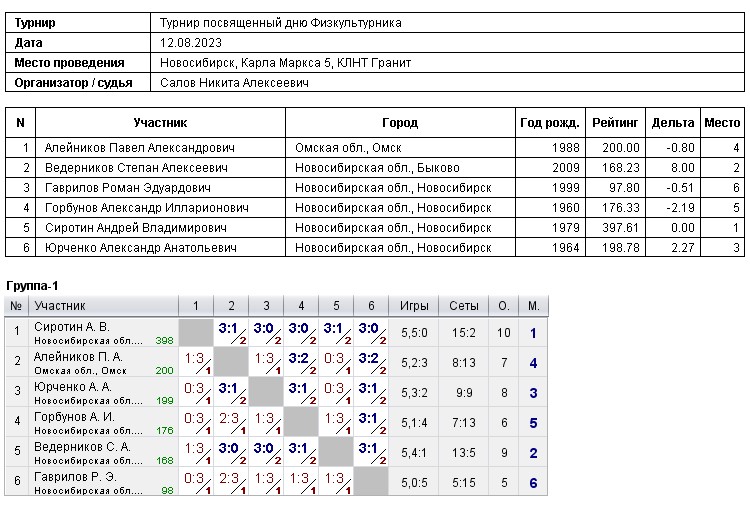Click the "Игры" header in group table
The height and width of the screenshot is (508, 750).
414,306
